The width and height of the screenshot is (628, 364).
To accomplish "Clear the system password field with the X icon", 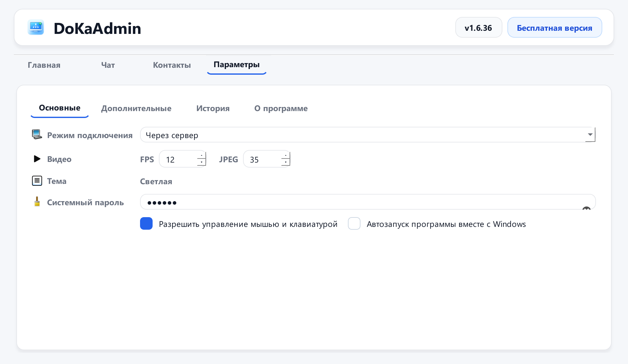I will point(586,209).
